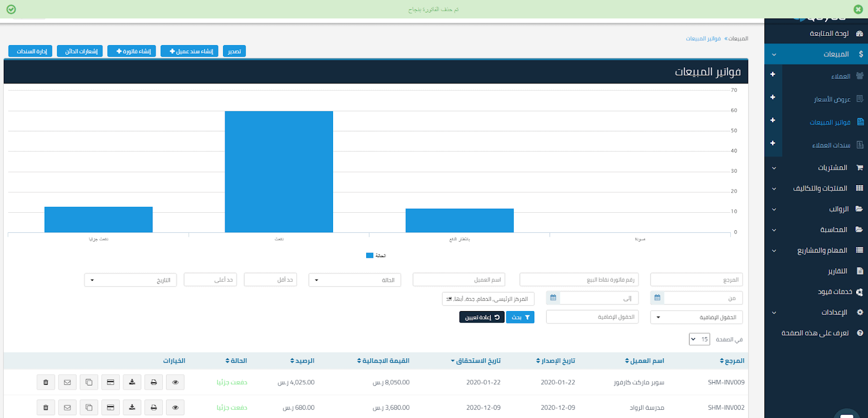The height and width of the screenshot is (418, 868).
Task: Click the plus icon next to العملاء in sidebar
Action: point(773,74)
